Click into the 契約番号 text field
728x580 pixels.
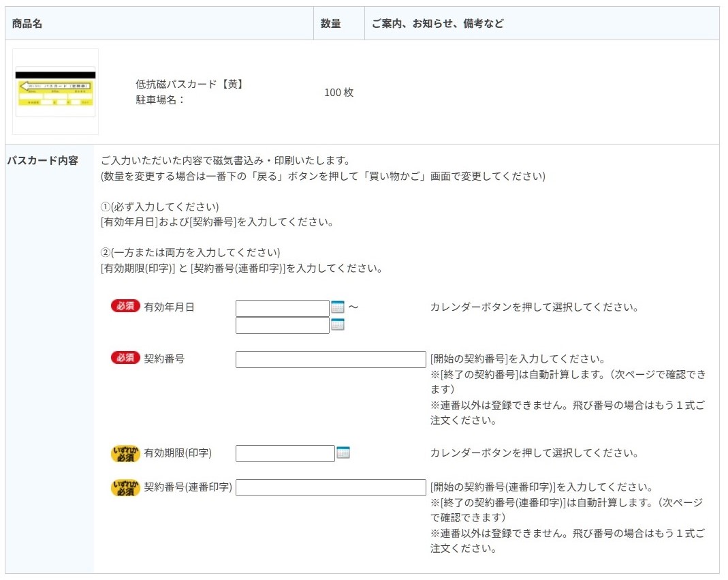tap(330, 359)
